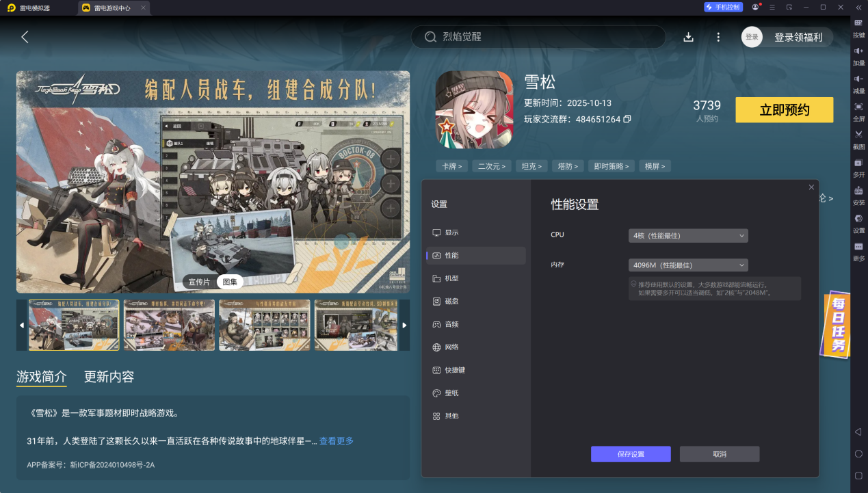Enable 手机控制 phone control at the top
This screenshot has width=868, height=493.
pyautogui.click(x=724, y=8)
